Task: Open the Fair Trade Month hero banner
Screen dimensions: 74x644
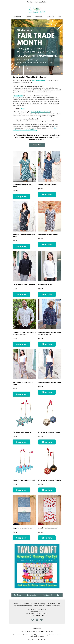Action: coord(37,47)
